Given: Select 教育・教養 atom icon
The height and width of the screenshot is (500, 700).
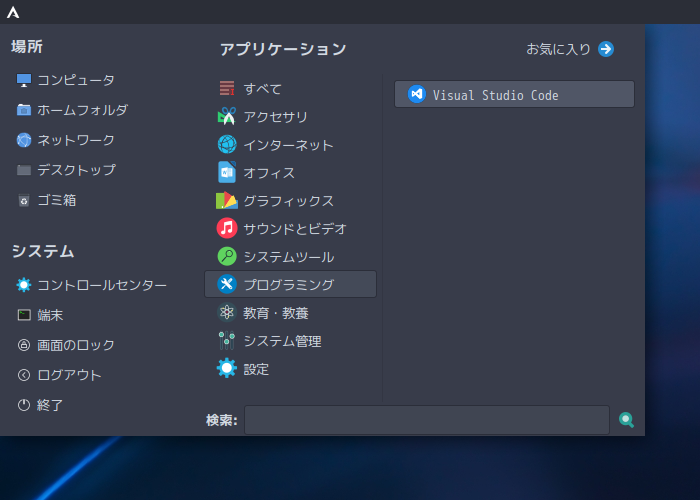Looking at the screenshot, I should click(227, 312).
